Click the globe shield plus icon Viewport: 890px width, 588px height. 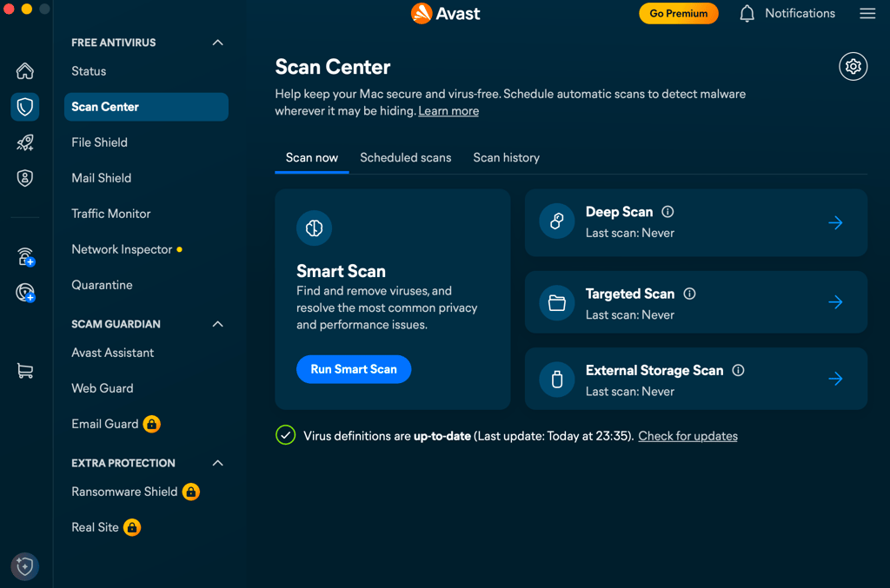(x=25, y=293)
